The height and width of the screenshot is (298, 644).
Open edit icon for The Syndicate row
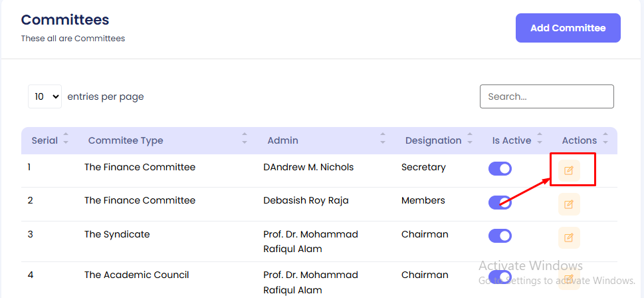coord(569,237)
